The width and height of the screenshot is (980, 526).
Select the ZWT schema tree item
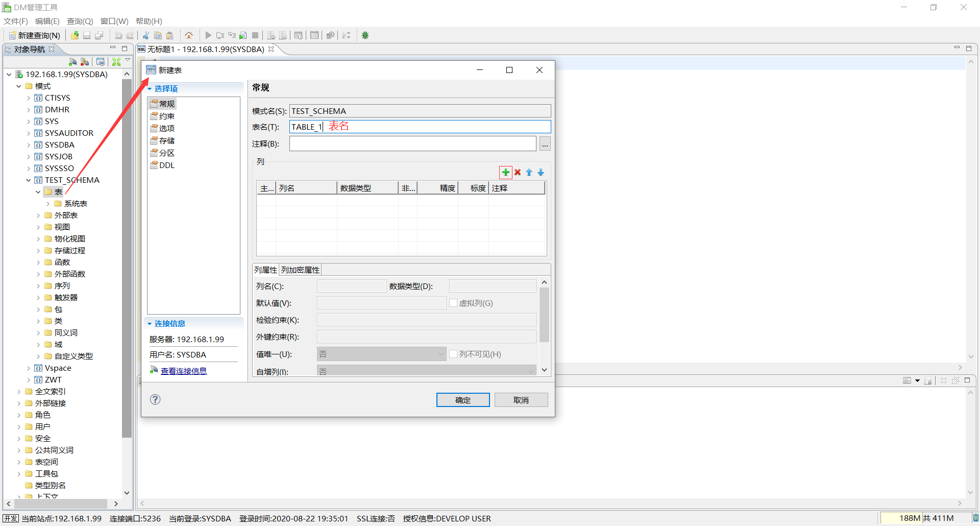click(x=48, y=380)
